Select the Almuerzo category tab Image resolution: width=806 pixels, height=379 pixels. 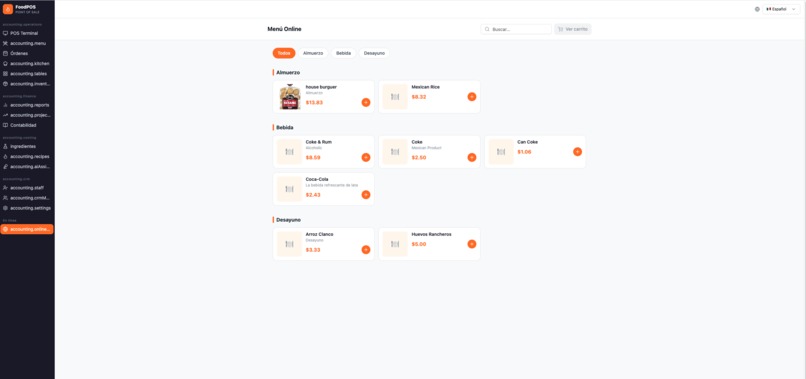pos(313,53)
